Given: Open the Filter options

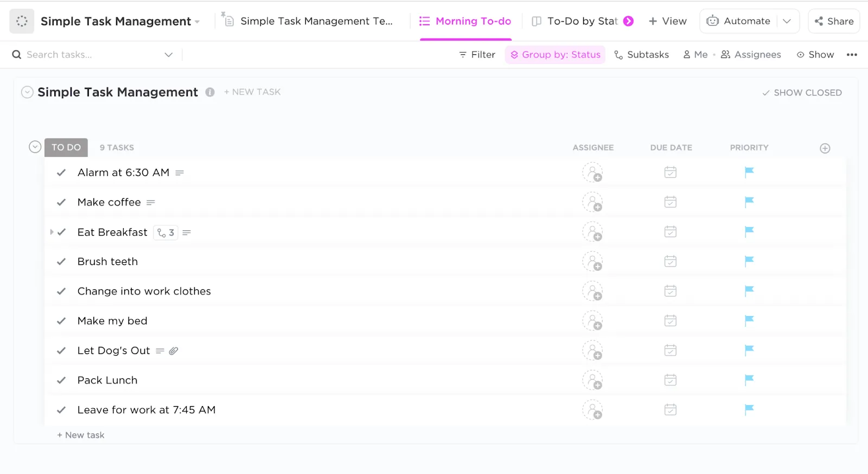Looking at the screenshot, I should click(x=477, y=55).
